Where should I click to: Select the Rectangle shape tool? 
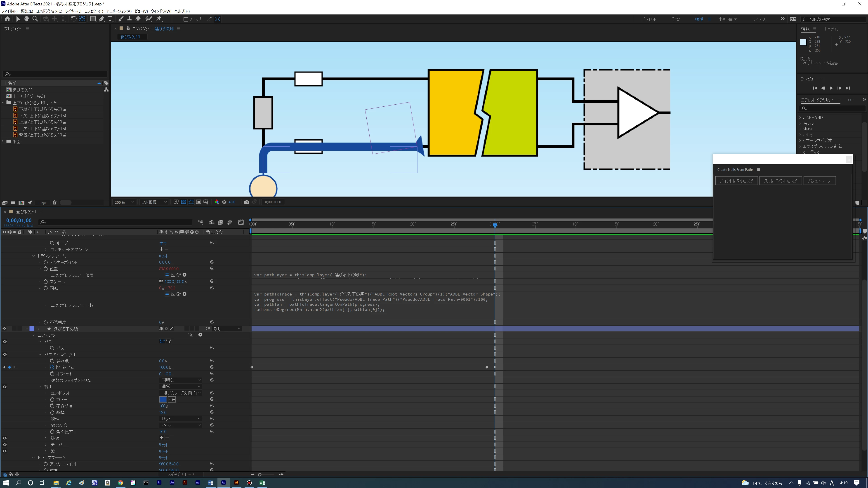[93, 19]
